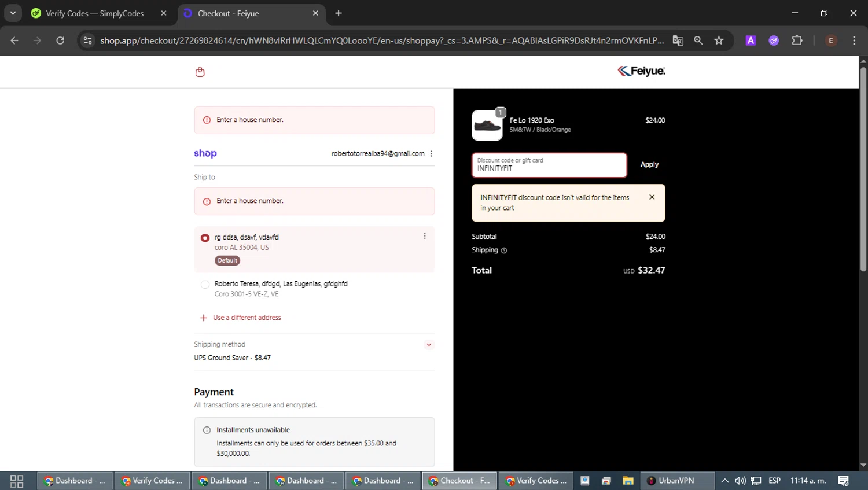The image size is (868, 490).
Task: Select the rg ddsa coro AL address
Action: pyautogui.click(x=205, y=238)
